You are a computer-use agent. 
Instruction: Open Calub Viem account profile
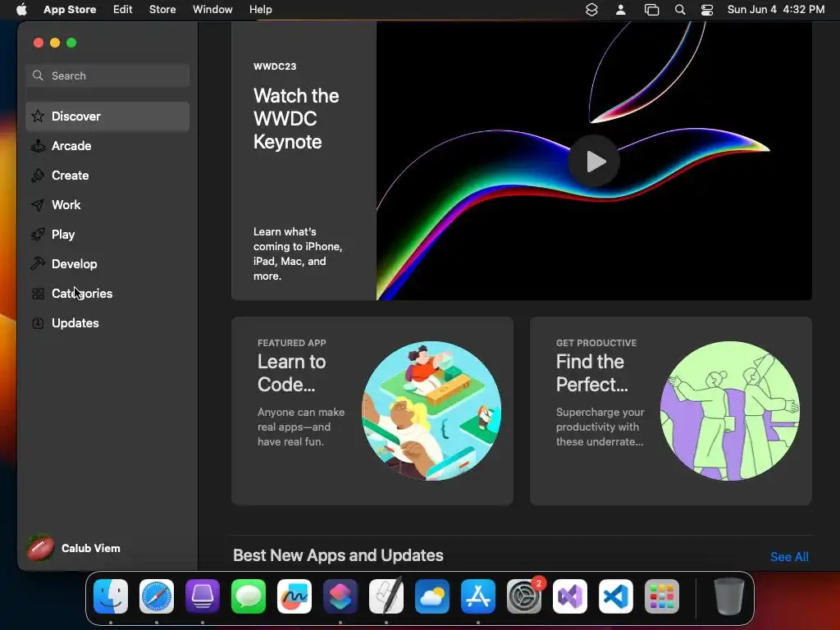(74, 548)
